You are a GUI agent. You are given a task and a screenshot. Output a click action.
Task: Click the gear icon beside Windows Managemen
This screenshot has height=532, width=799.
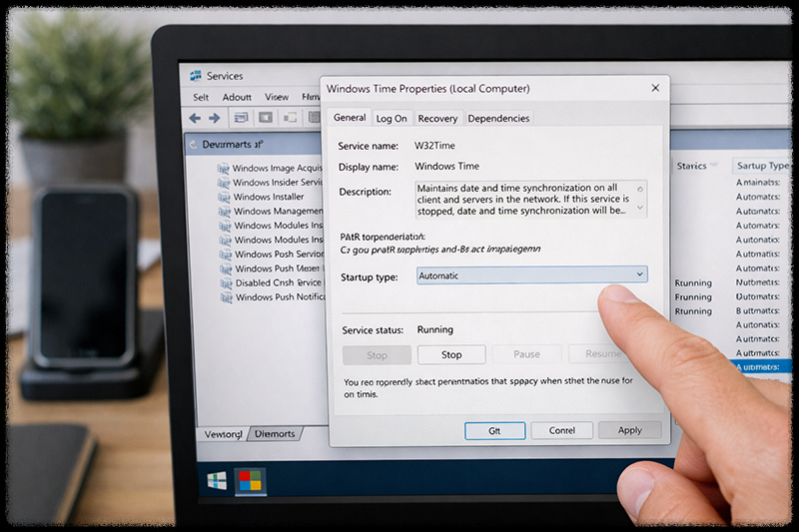(225, 212)
